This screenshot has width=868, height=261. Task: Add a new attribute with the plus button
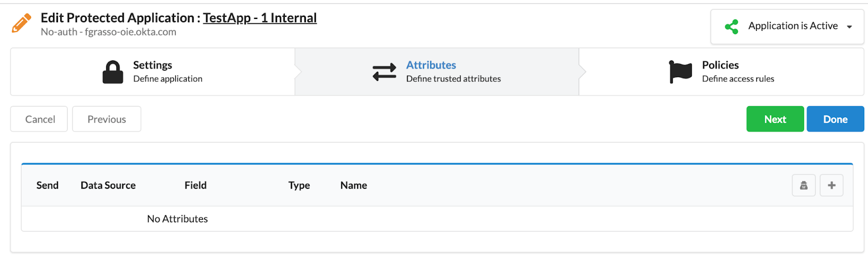click(x=831, y=186)
